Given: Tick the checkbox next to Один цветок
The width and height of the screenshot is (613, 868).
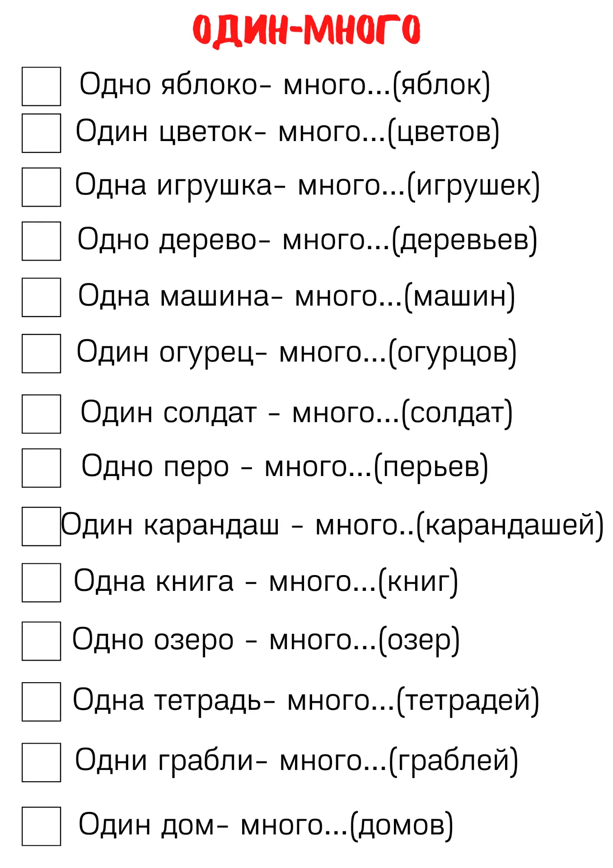Looking at the screenshot, I should coord(41,133).
